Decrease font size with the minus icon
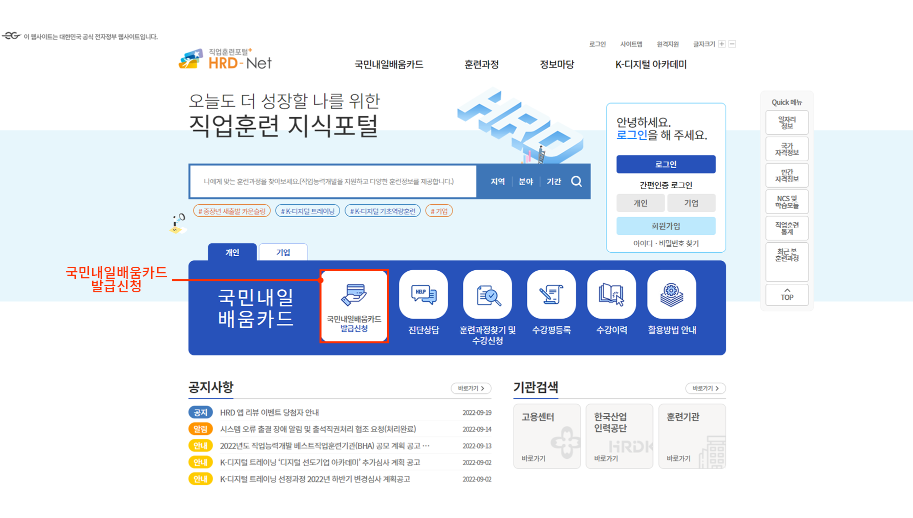913x518 pixels. (732, 44)
